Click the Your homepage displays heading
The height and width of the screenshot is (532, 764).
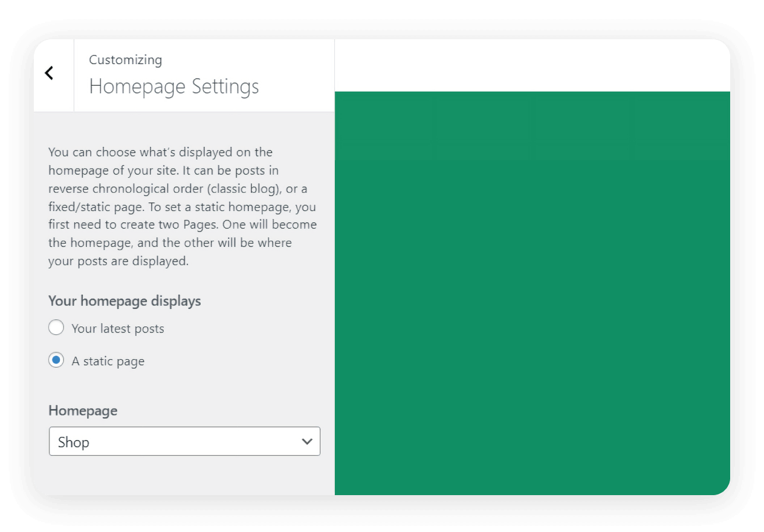125,300
